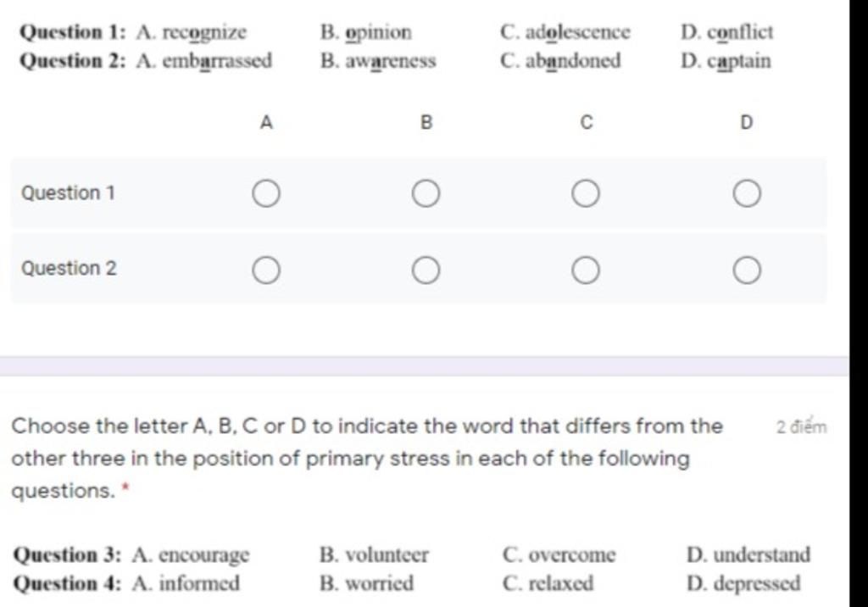This screenshot has height=607, width=868.
Task: Select option B for Question 1
Action: (x=426, y=193)
